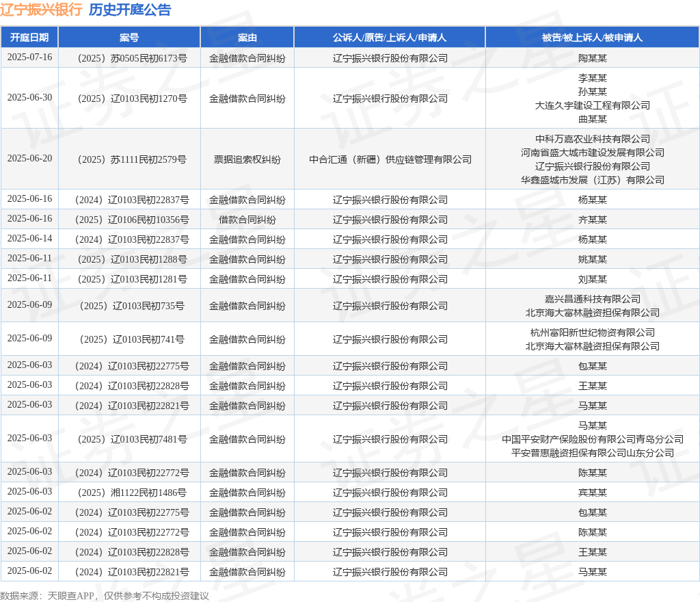Click the 被告/被上诉人/被申请人 column header
The width and height of the screenshot is (700, 602).
(x=593, y=38)
